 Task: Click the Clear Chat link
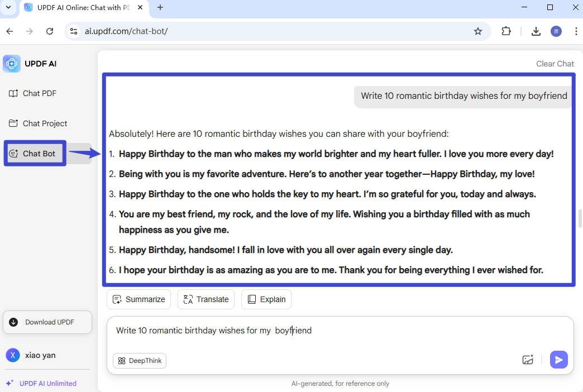tap(555, 64)
